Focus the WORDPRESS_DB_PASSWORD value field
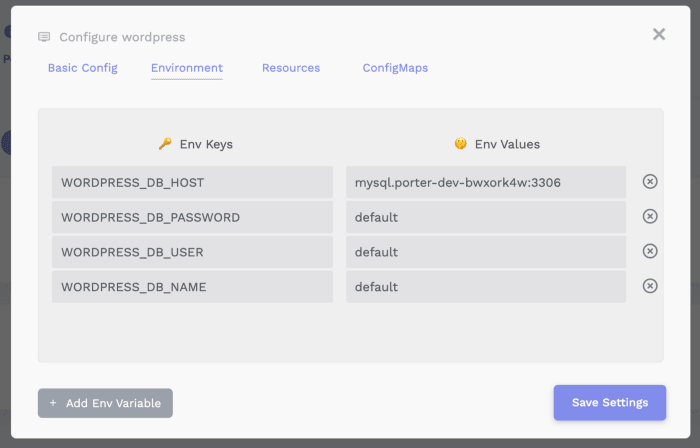The height and width of the screenshot is (448, 700). (486, 217)
